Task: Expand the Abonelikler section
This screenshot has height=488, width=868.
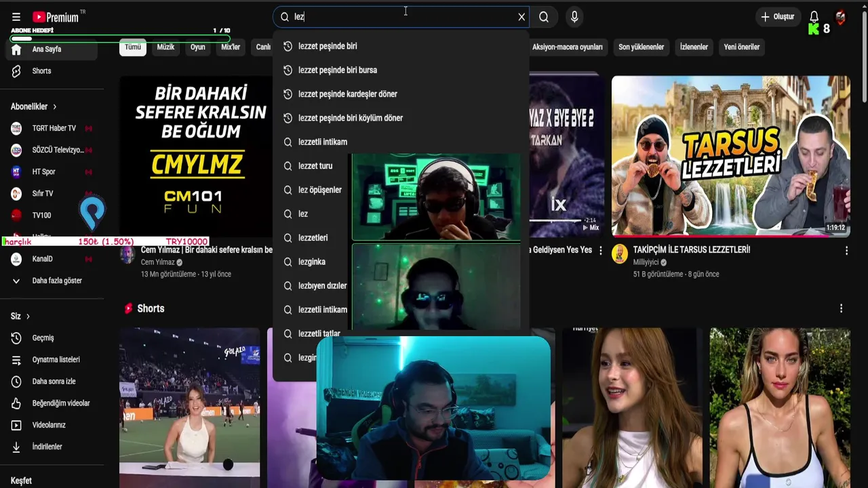Action: click(x=34, y=106)
